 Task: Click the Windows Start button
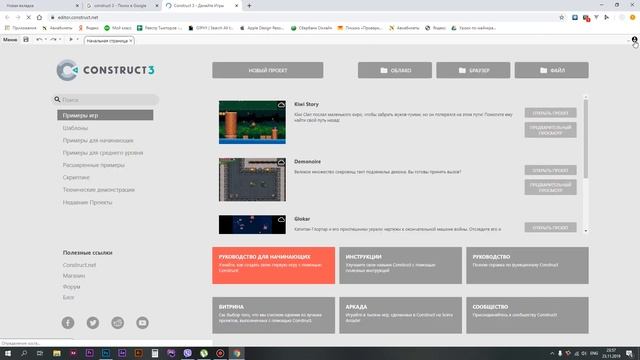pos(8,353)
